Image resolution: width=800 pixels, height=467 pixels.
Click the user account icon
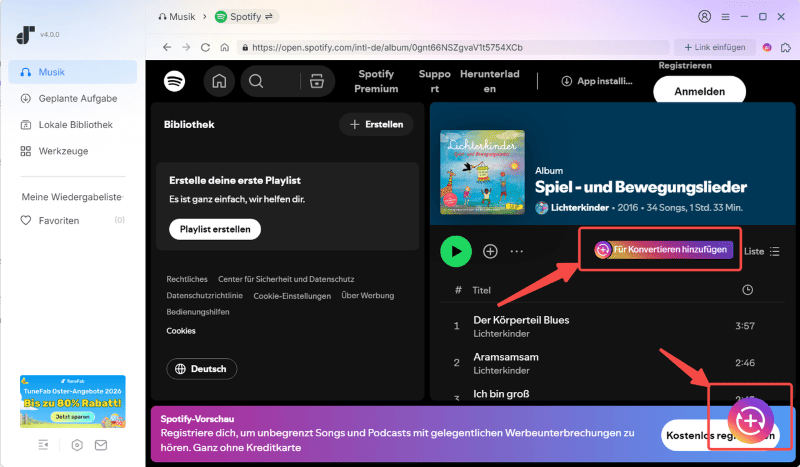pos(704,17)
